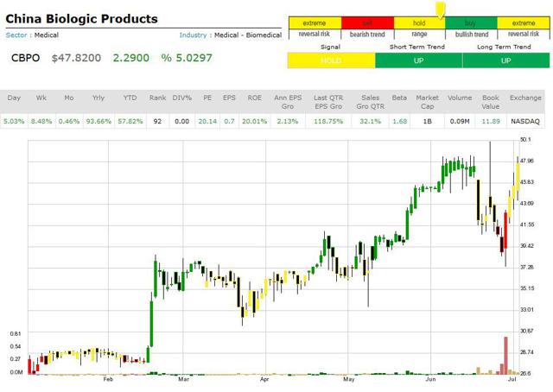
Task: Click the Mar label on chart axis
Action: [x=183, y=379]
